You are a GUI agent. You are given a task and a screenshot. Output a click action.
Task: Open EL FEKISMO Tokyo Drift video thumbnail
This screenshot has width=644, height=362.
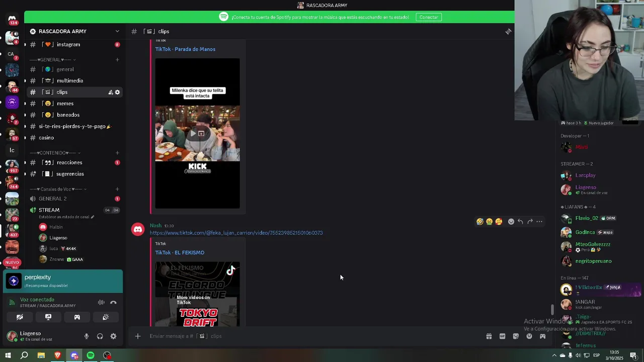(197, 294)
